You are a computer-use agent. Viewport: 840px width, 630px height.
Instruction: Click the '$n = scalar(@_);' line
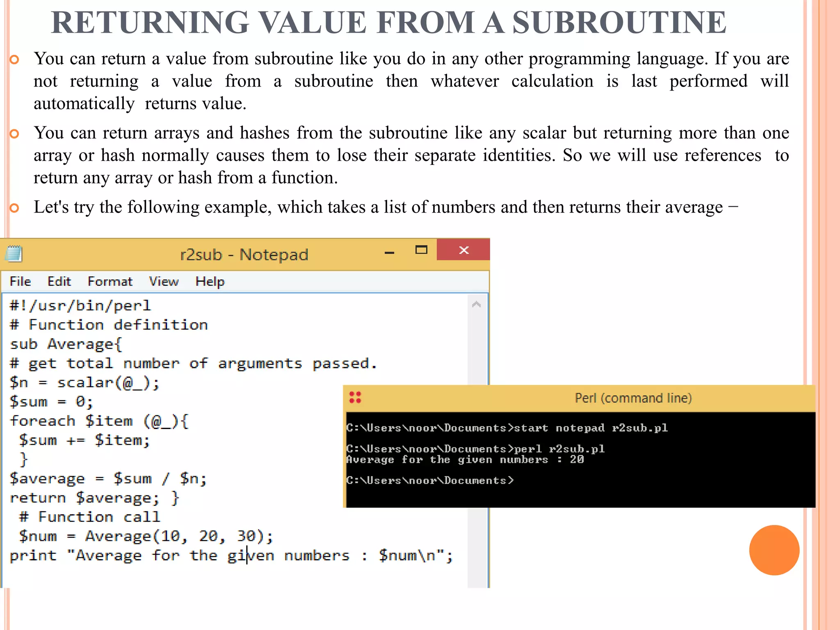pos(84,383)
